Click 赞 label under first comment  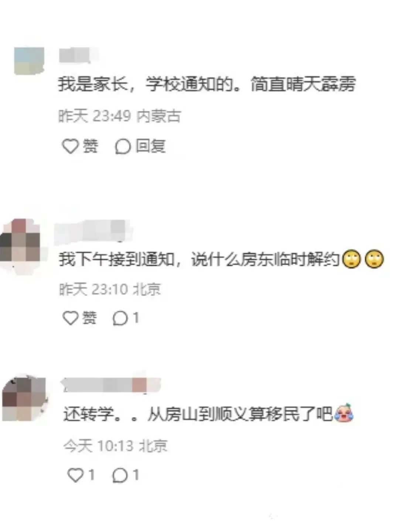(90, 146)
